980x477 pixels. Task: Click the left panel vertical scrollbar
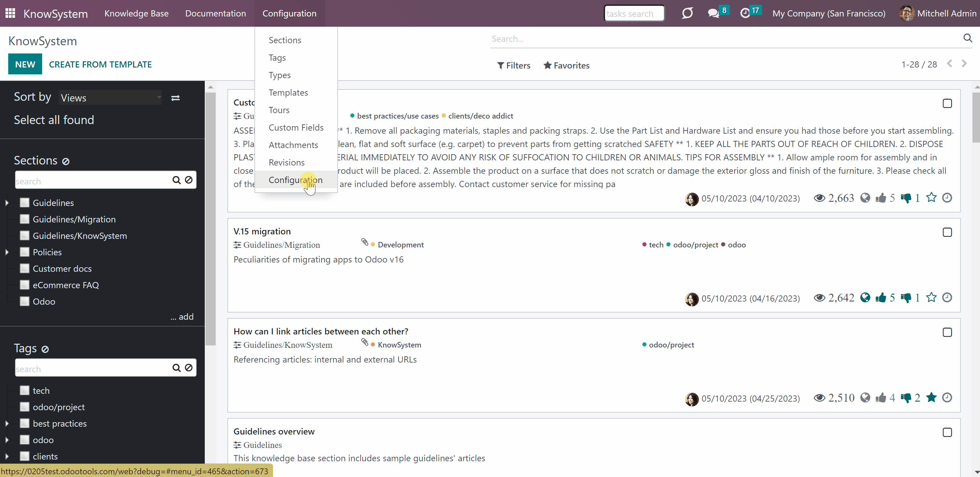click(210, 219)
